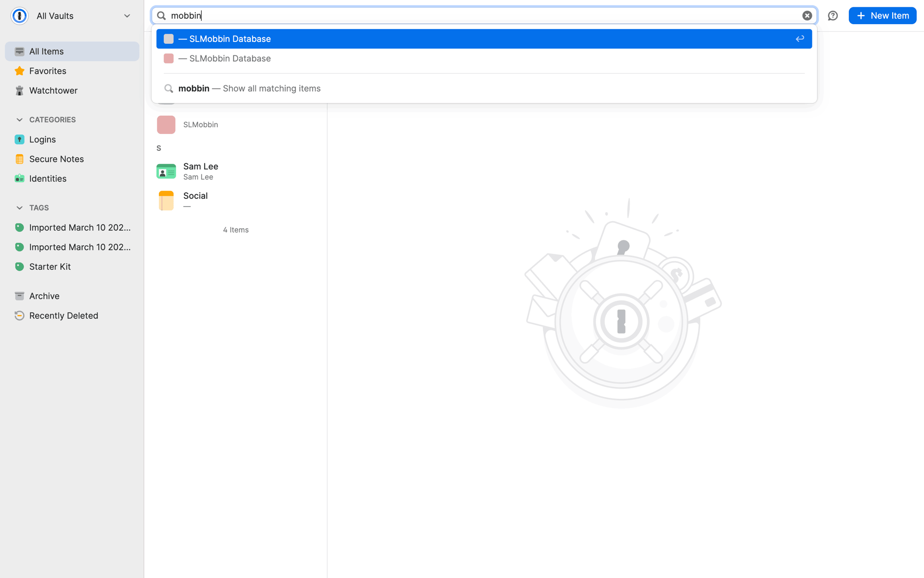Collapse the Tags section chevron
Screen dimensions: 924x578
[x=19, y=208]
